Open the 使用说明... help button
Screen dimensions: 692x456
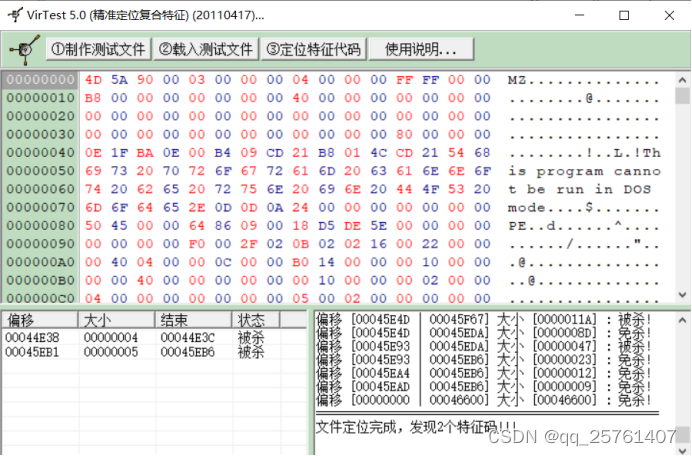pyautogui.click(x=421, y=49)
